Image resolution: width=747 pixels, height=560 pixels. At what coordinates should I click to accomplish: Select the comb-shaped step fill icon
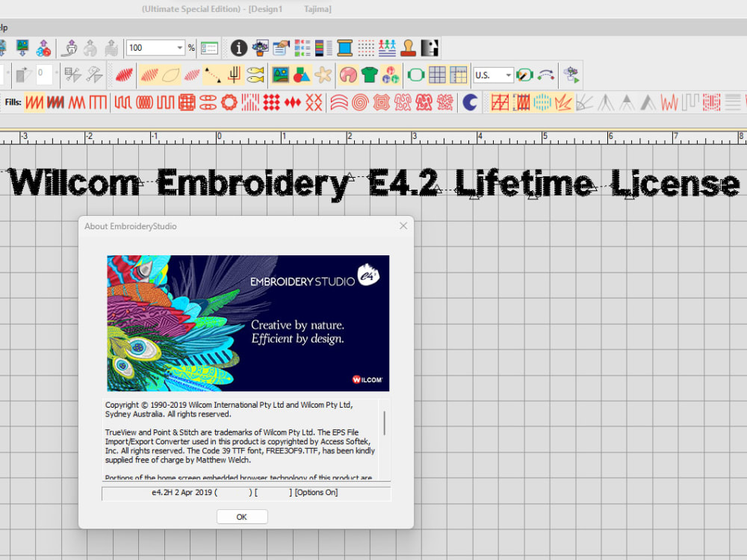coord(98,102)
